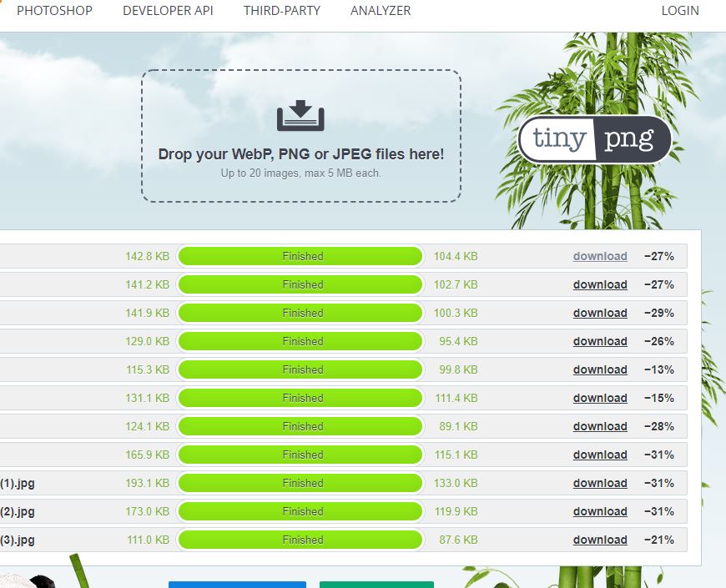Download the 102.7 KB compressed file
The width and height of the screenshot is (726, 588).
(x=600, y=284)
